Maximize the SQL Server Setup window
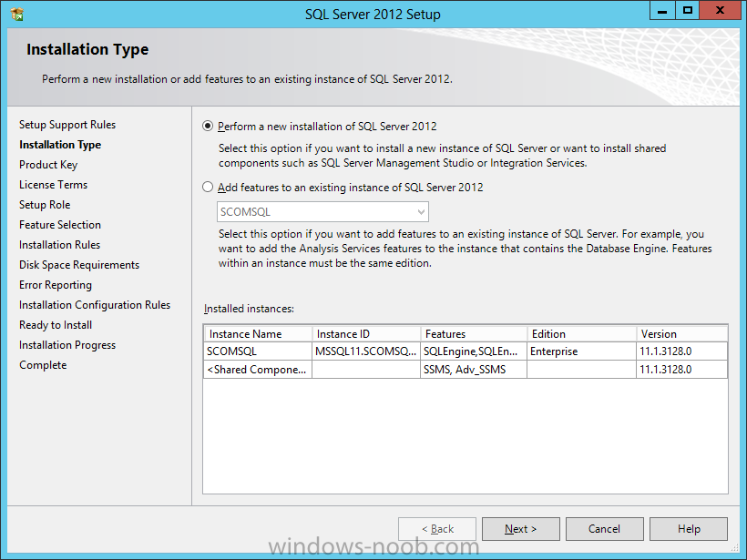This screenshot has width=747, height=560. (x=688, y=11)
